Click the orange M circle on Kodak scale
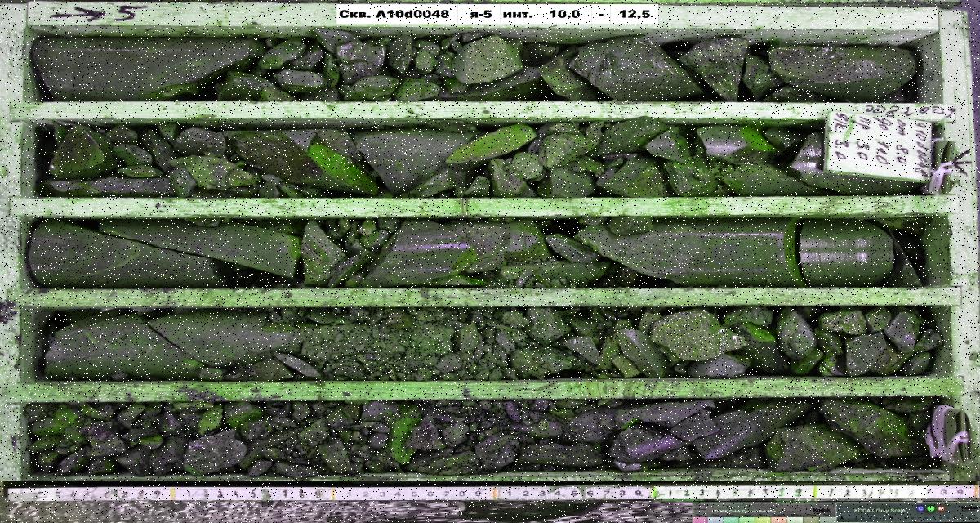This screenshot has width=980, height=523. click(x=942, y=508)
